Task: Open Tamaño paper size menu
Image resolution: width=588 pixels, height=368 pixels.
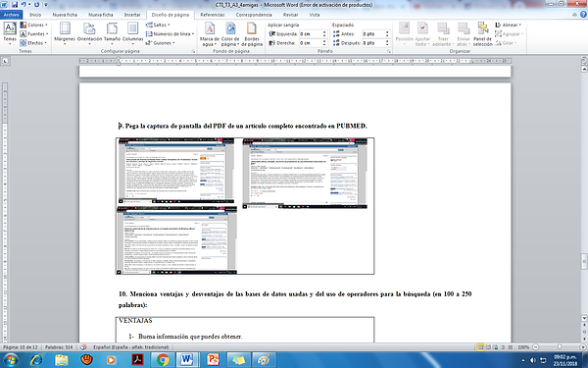Action: click(112, 33)
